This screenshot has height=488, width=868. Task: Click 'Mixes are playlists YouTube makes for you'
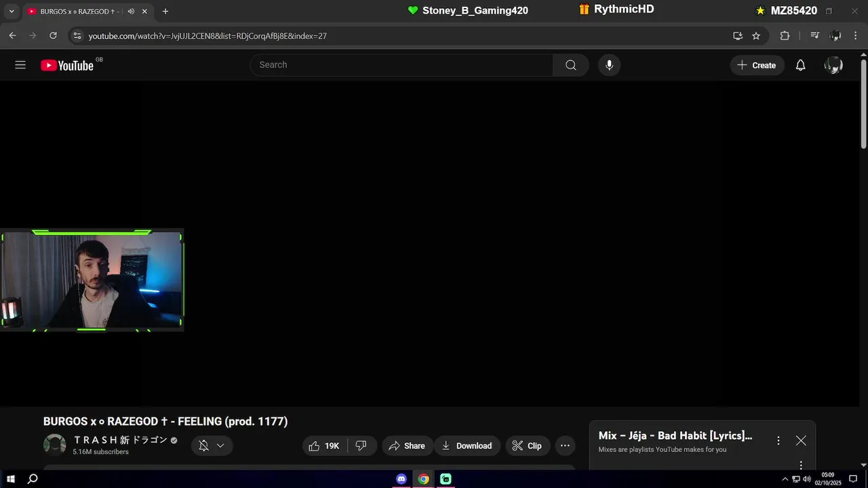[x=662, y=449]
